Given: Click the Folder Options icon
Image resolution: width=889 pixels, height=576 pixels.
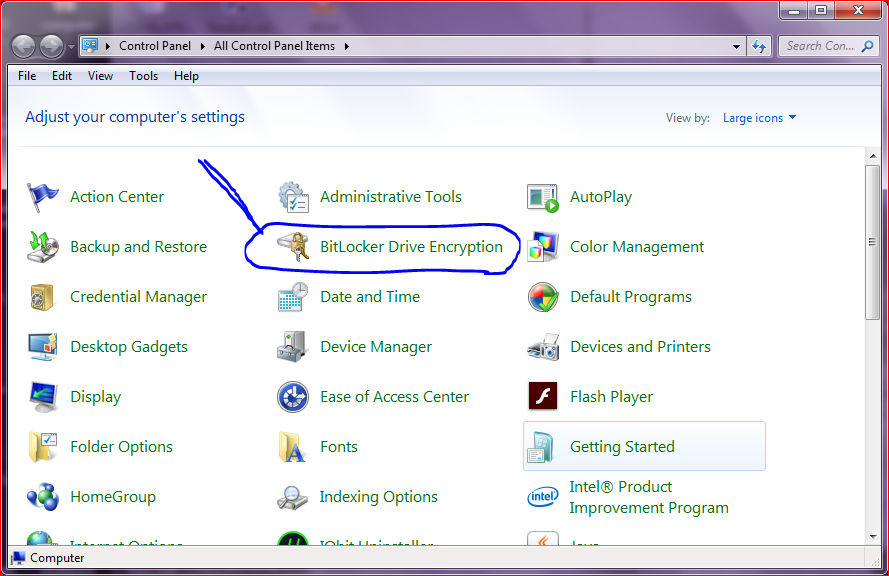Looking at the screenshot, I should (43, 447).
